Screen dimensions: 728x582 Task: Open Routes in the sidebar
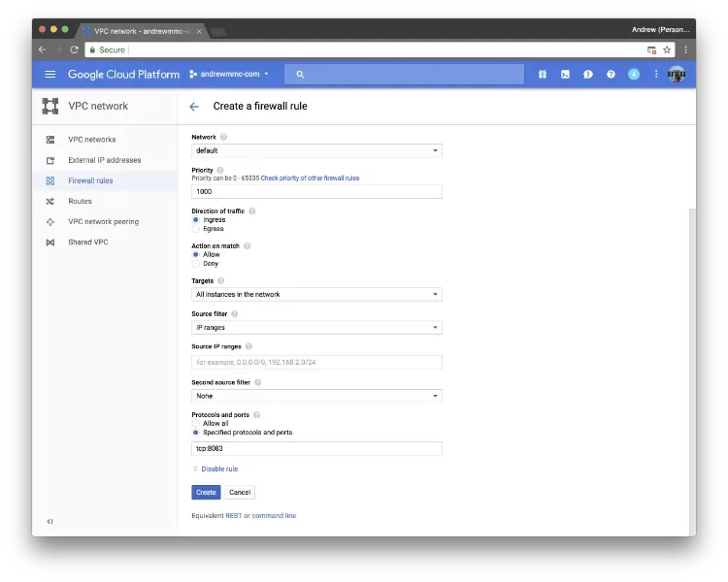pyautogui.click(x=80, y=201)
